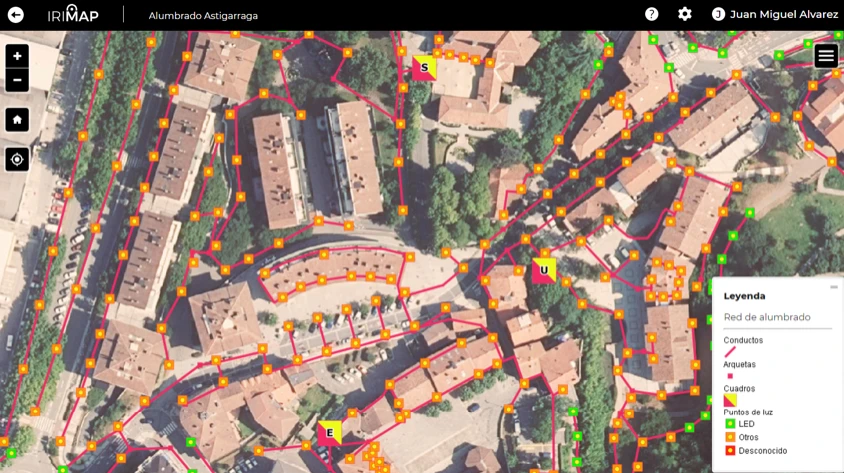844x473 pixels.
Task: Click the IRIMAP logo
Action: (73, 14)
